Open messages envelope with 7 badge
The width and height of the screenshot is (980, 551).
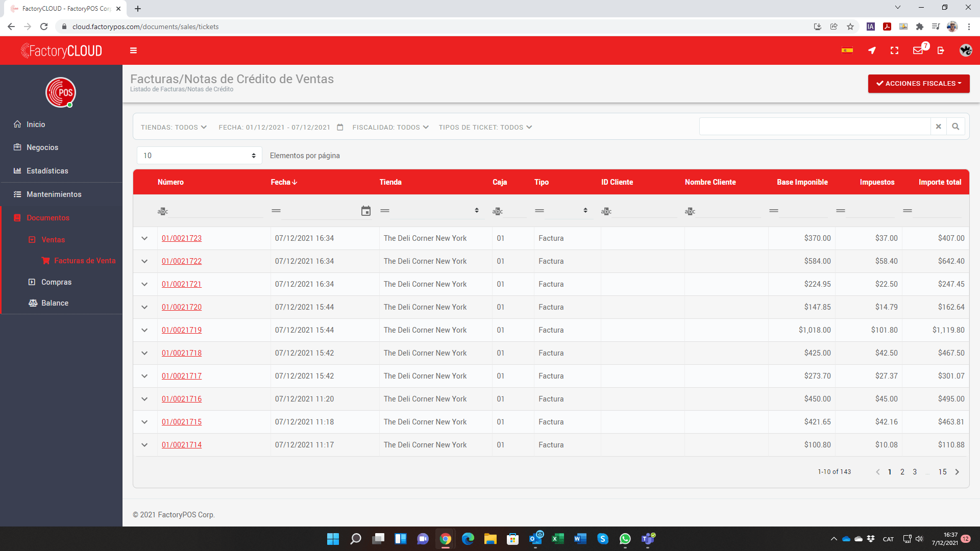918,51
